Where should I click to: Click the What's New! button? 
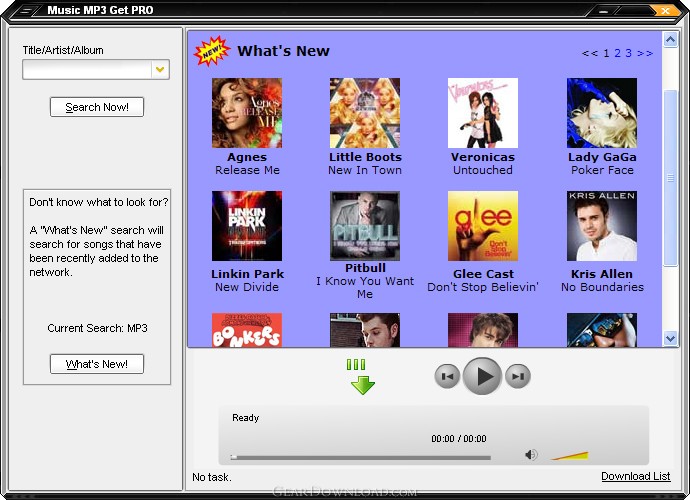pos(97,364)
